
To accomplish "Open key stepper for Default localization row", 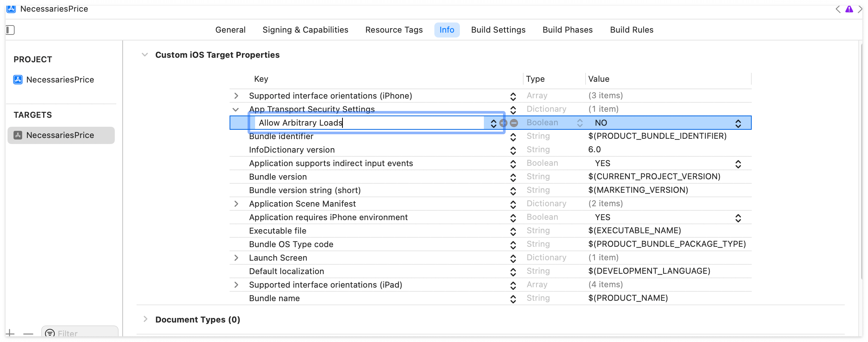I will click(513, 272).
